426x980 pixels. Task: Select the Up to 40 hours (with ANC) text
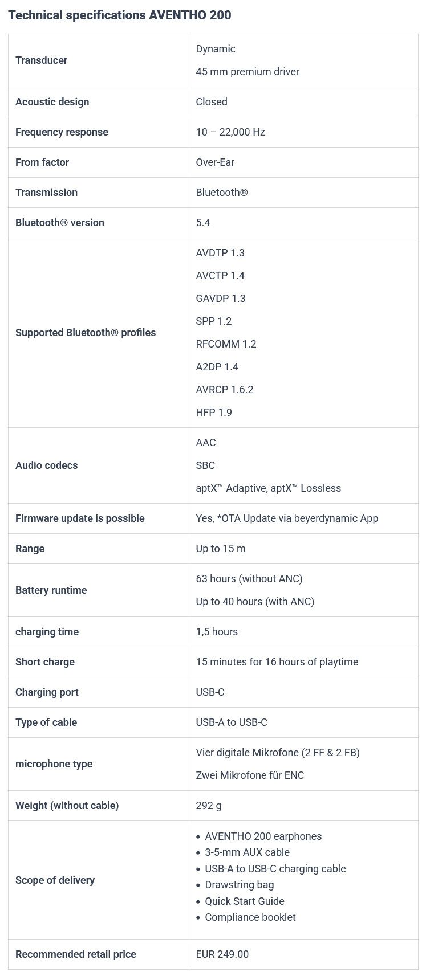click(255, 602)
